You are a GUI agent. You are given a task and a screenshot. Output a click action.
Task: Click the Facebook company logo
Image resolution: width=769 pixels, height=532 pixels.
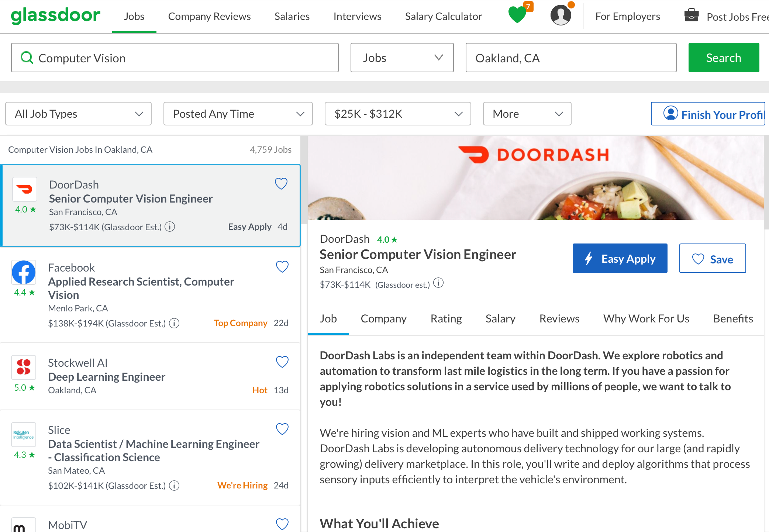[x=23, y=272]
